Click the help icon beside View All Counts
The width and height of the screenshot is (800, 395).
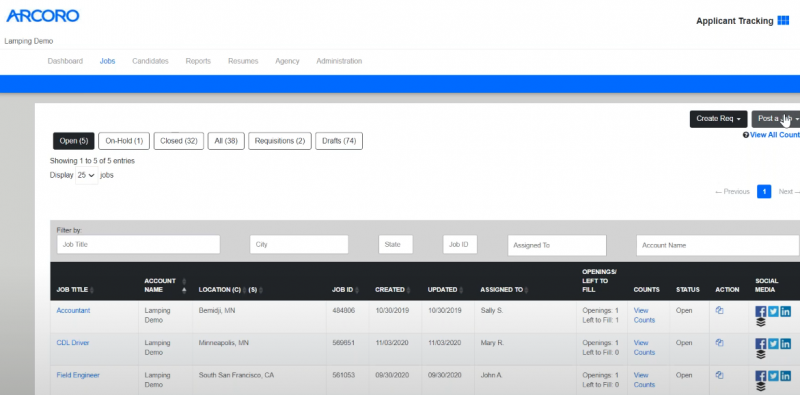(746, 135)
